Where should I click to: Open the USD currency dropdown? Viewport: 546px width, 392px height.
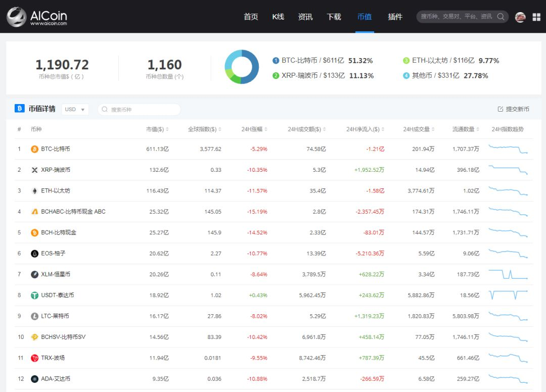75,109
